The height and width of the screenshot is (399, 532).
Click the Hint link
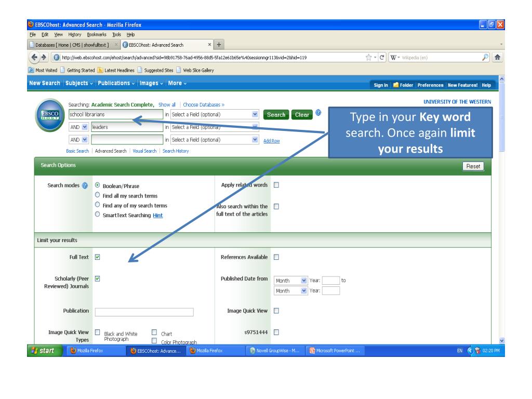158,216
